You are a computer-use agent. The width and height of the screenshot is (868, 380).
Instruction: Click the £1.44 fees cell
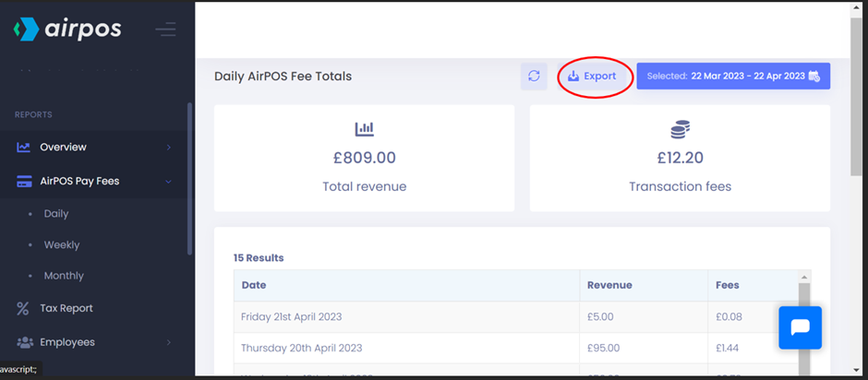tap(728, 348)
